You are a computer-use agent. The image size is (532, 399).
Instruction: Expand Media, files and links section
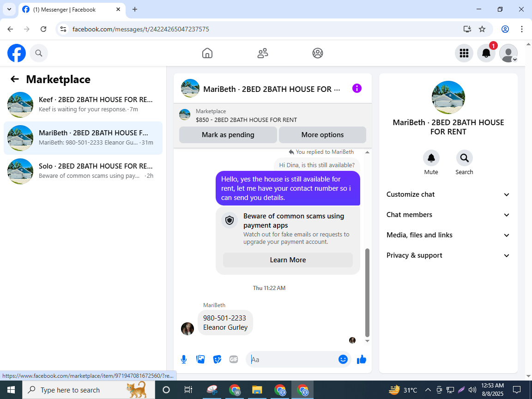[448, 235]
